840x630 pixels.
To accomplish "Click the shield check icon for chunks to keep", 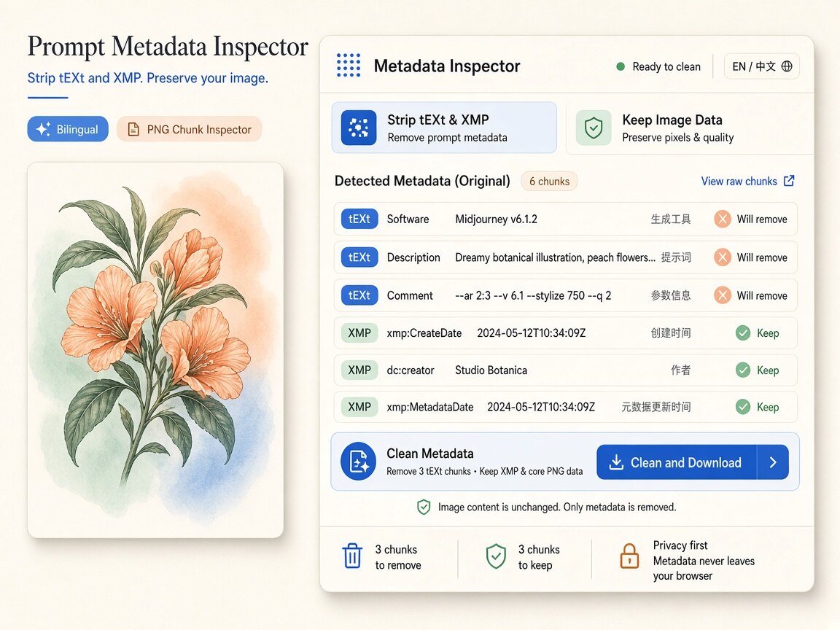I will pyautogui.click(x=496, y=556).
